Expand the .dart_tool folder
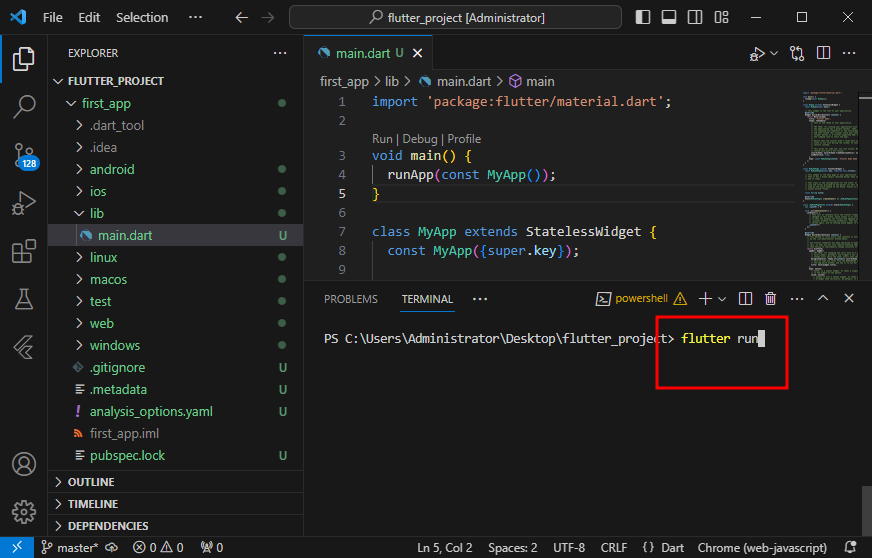872x558 pixels. tap(175, 125)
